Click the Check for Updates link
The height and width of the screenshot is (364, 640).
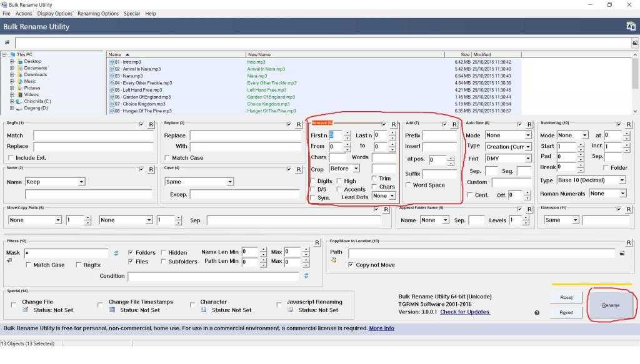pos(464,312)
